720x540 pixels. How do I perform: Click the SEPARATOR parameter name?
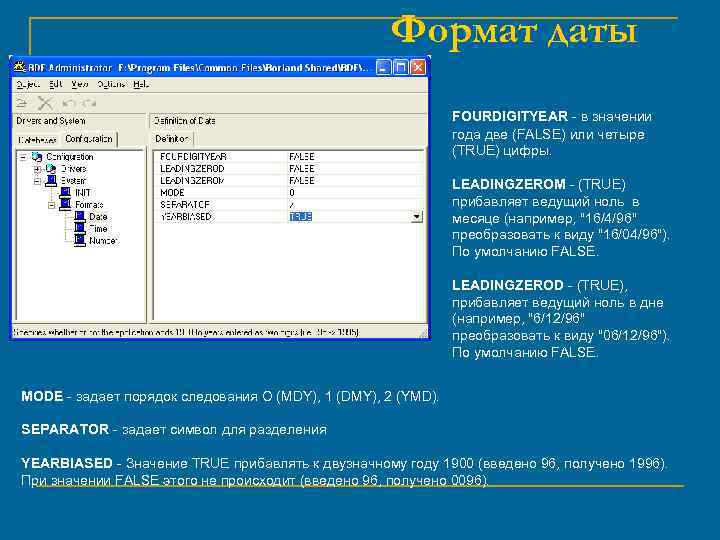click(x=185, y=204)
